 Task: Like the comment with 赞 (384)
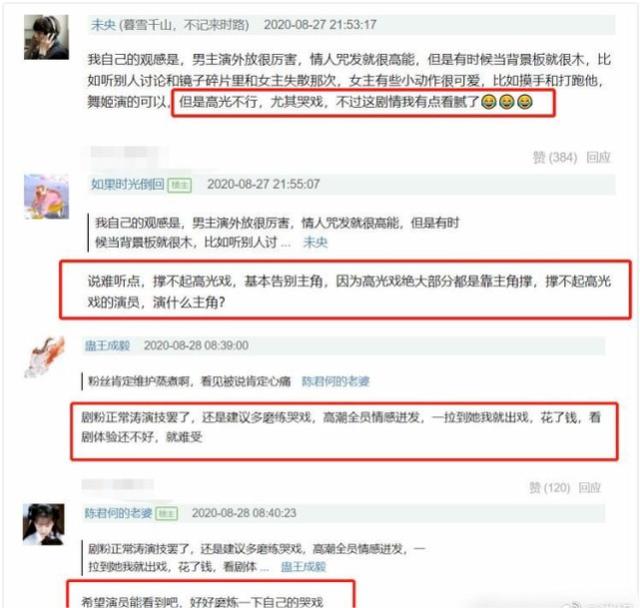[555, 158]
